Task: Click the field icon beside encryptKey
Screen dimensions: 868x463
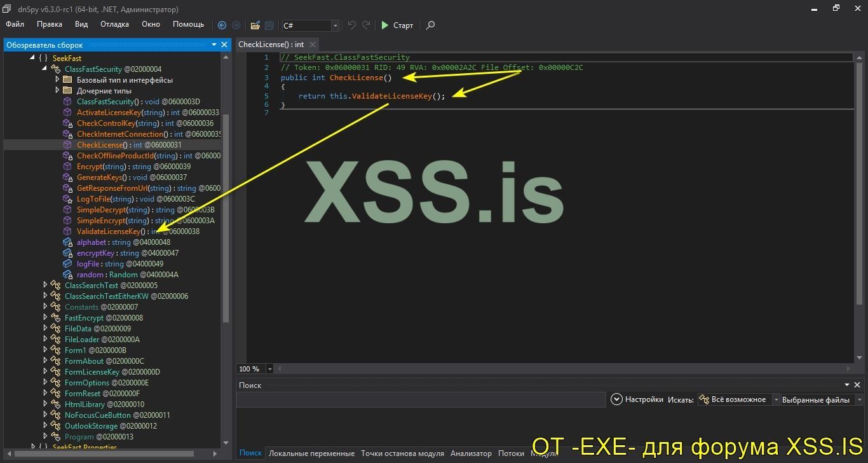Action: tap(68, 253)
